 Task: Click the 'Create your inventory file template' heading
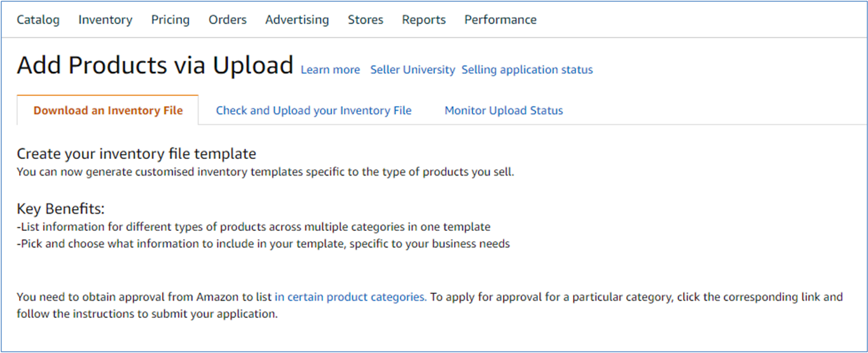click(136, 154)
